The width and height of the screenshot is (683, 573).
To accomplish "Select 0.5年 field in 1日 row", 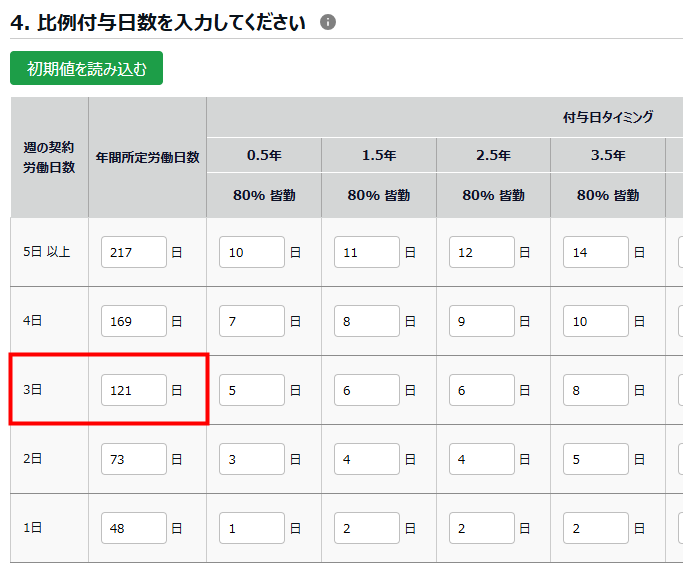I will [x=252, y=528].
